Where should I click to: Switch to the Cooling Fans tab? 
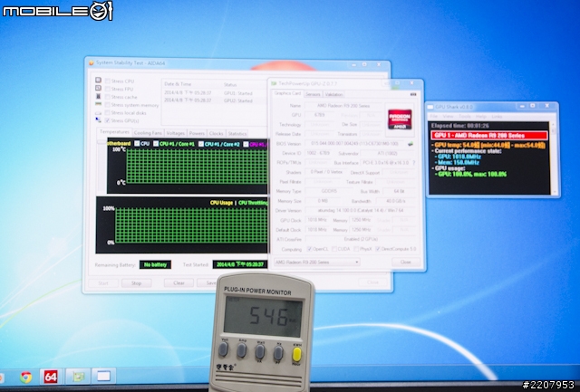click(x=148, y=133)
